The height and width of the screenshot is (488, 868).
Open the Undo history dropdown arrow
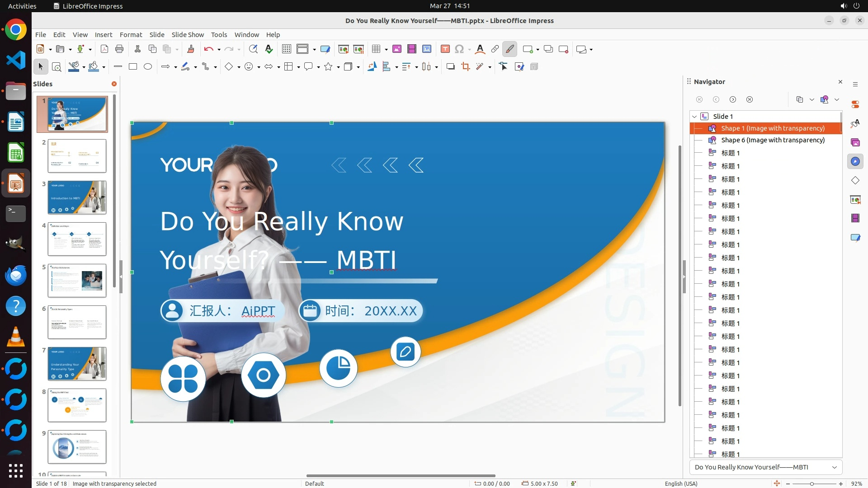click(x=219, y=50)
